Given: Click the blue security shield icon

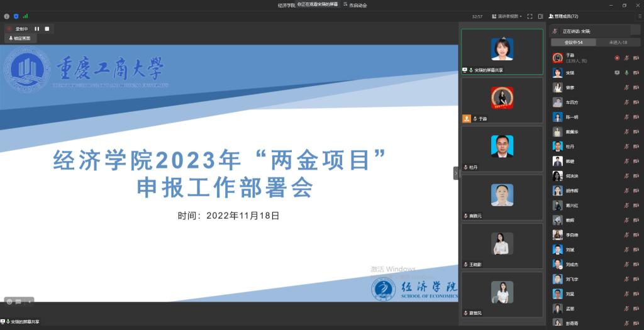Looking at the screenshot, I should click(x=16, y=16).
